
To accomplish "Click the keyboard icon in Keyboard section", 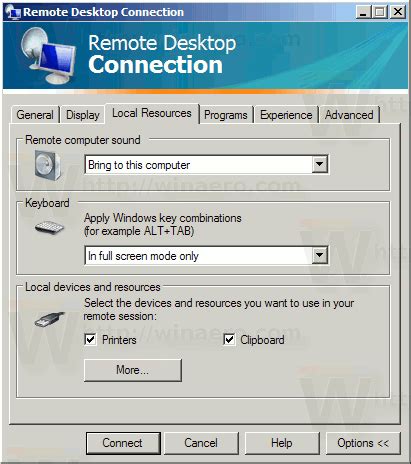I will click(x=49, y=228).
